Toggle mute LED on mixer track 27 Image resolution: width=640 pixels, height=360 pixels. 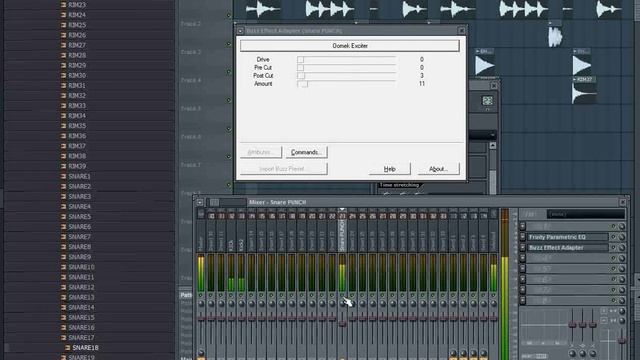click(x=382, y=295)
